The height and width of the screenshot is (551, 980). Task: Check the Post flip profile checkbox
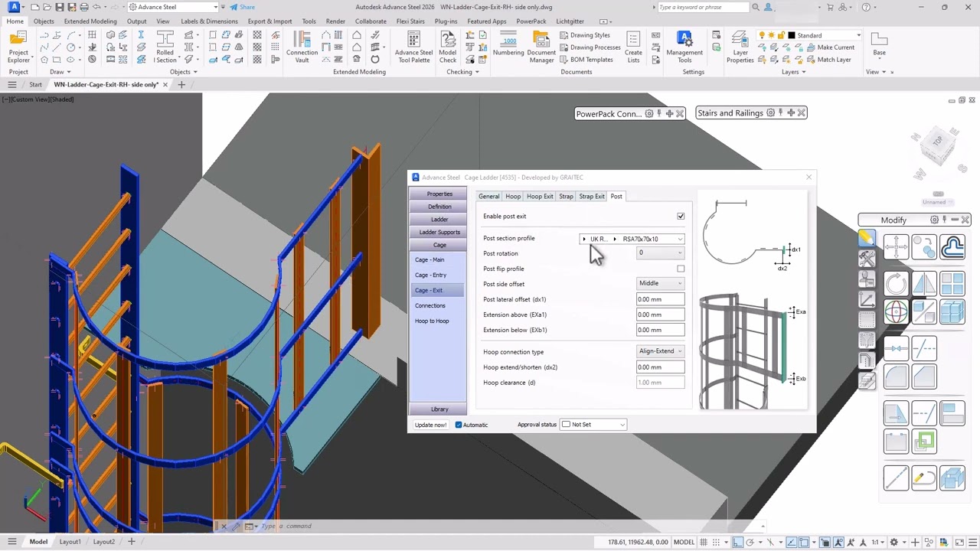pos(681,269)
